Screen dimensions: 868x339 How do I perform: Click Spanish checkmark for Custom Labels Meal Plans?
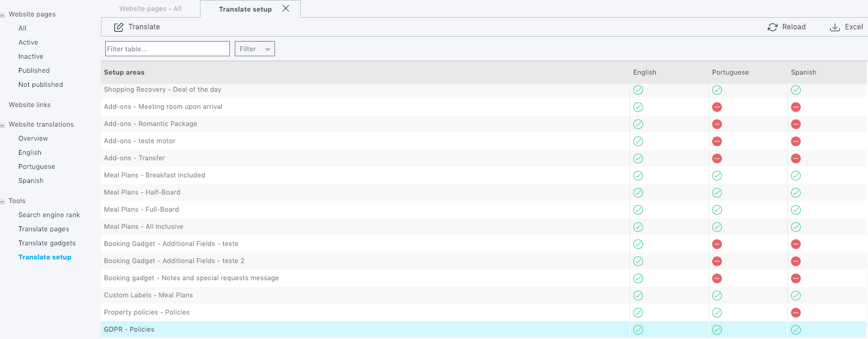(x=796, y=296)
